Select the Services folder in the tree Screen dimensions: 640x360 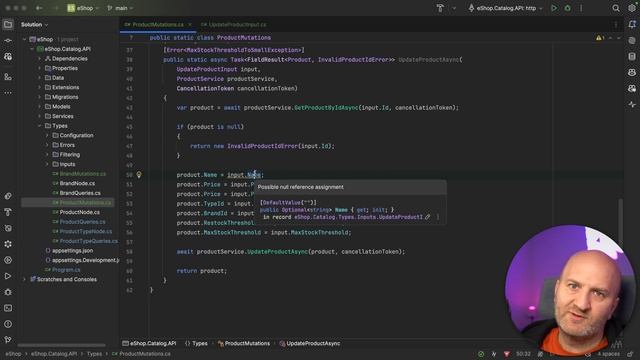[x=62, y=116]
